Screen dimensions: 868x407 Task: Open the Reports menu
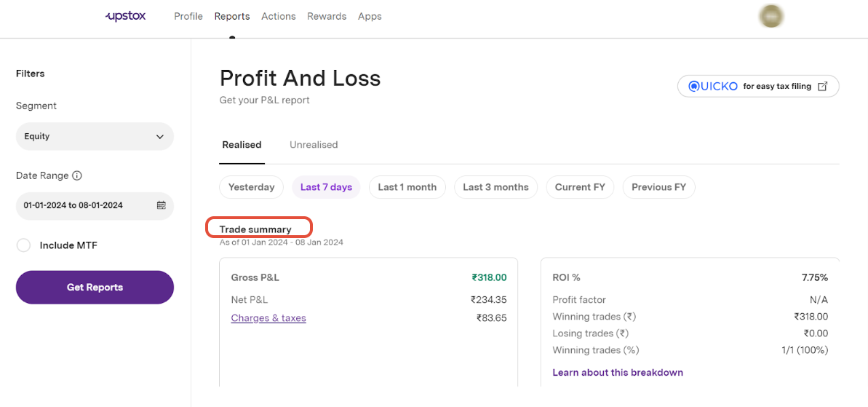[232, 16]
